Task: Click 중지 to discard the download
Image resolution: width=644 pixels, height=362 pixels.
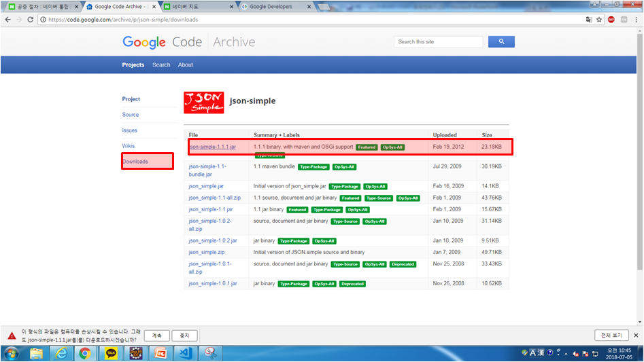Action: click(184, 336)
